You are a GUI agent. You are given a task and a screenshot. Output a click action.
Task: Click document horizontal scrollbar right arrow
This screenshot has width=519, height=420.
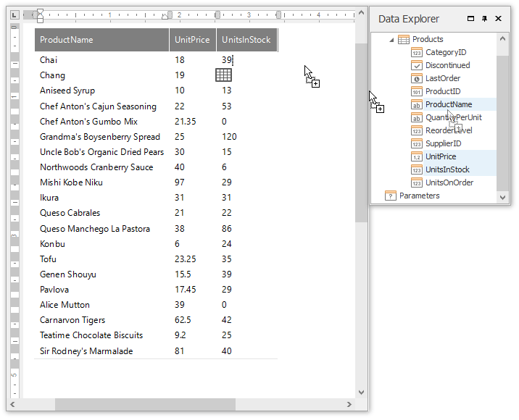350,404
